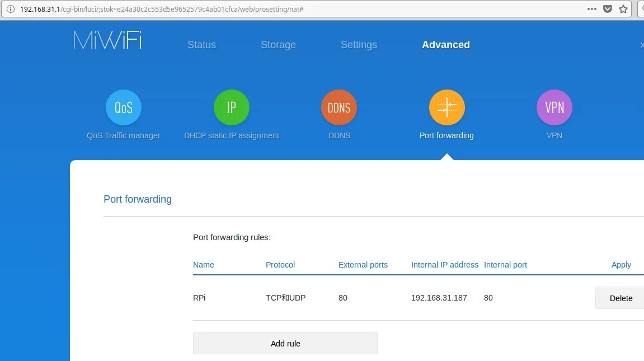
Task: Select the yellow Port forwarding icon
Action: tap(447, 107)
